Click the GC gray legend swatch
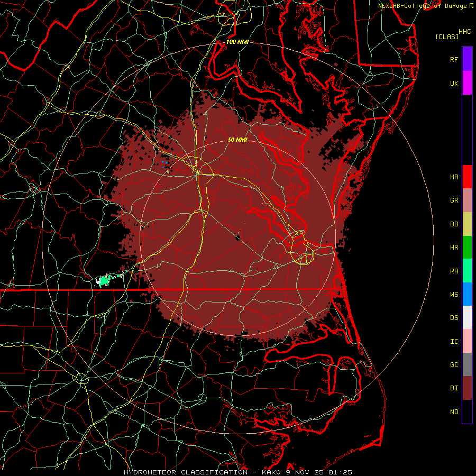Image resolution: width=476 pixels, height=476 pixels. coord(467,364)
